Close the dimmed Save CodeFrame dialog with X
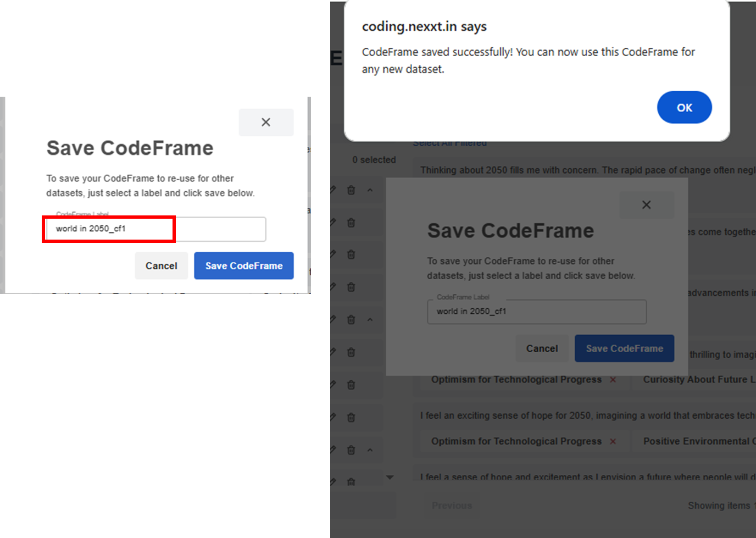Viewport: 756px width, 538px height. 646,205
